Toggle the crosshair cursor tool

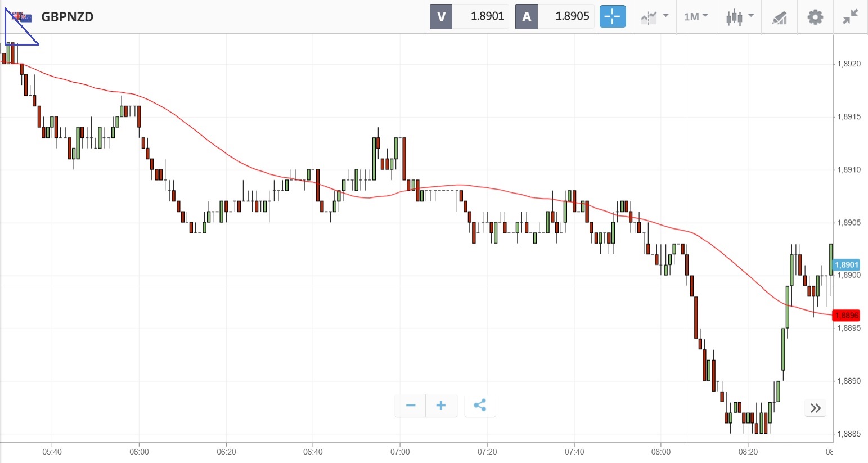613,16
